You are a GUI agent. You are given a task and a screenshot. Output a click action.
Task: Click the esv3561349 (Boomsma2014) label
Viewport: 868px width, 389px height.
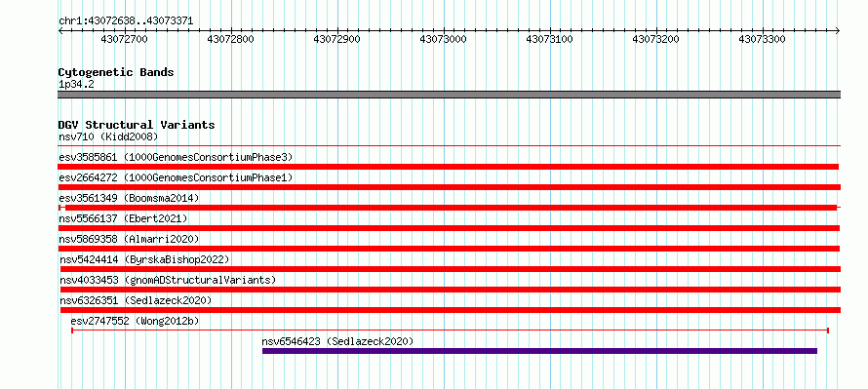point(129,198)
